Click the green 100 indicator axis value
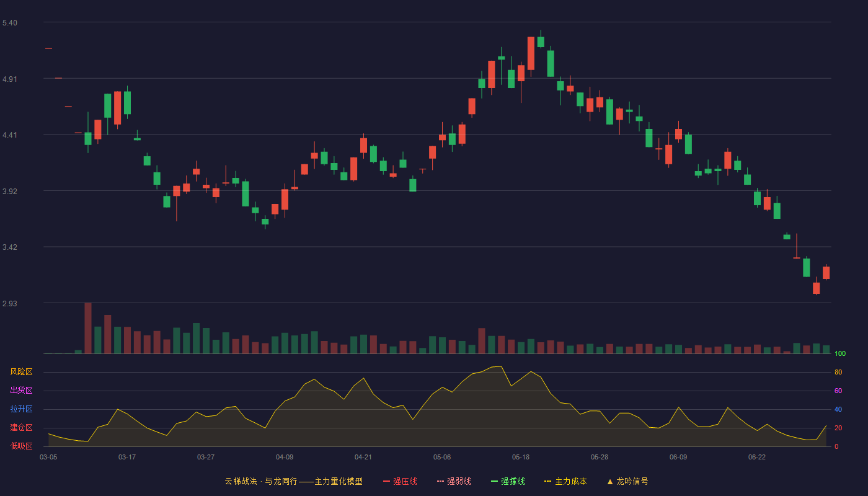 click(x=839, y=354)
